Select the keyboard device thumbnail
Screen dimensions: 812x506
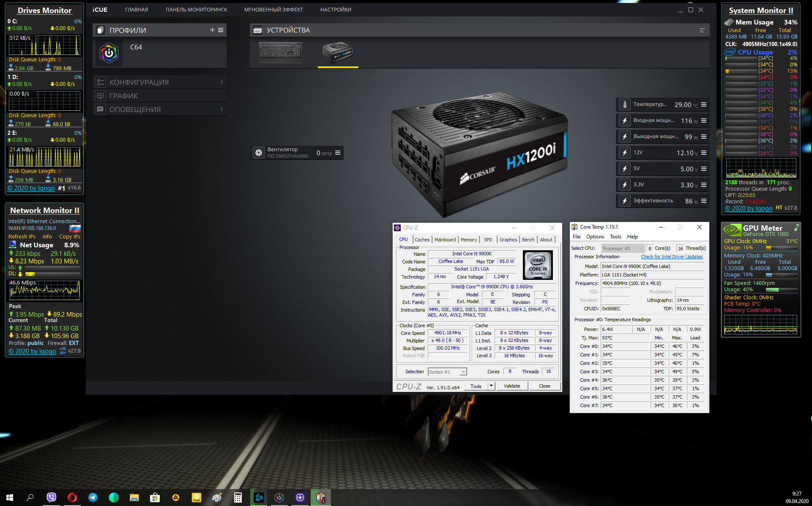click(x=281, y=52)
